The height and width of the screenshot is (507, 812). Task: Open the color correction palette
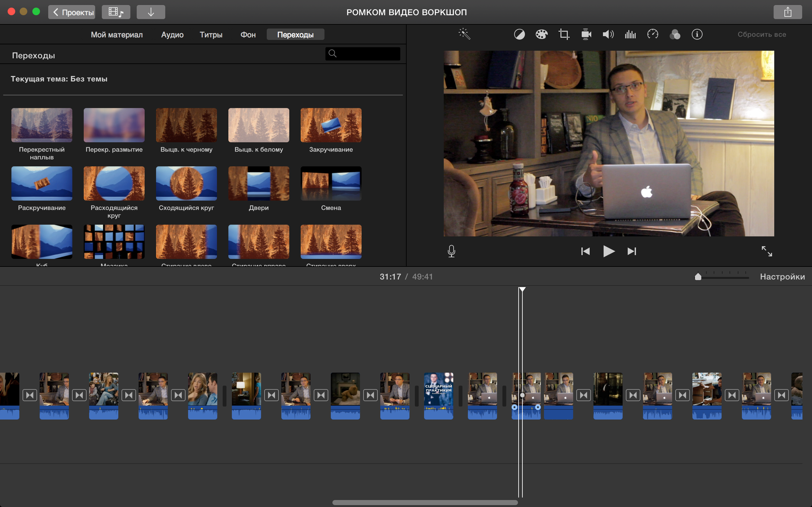541,34
